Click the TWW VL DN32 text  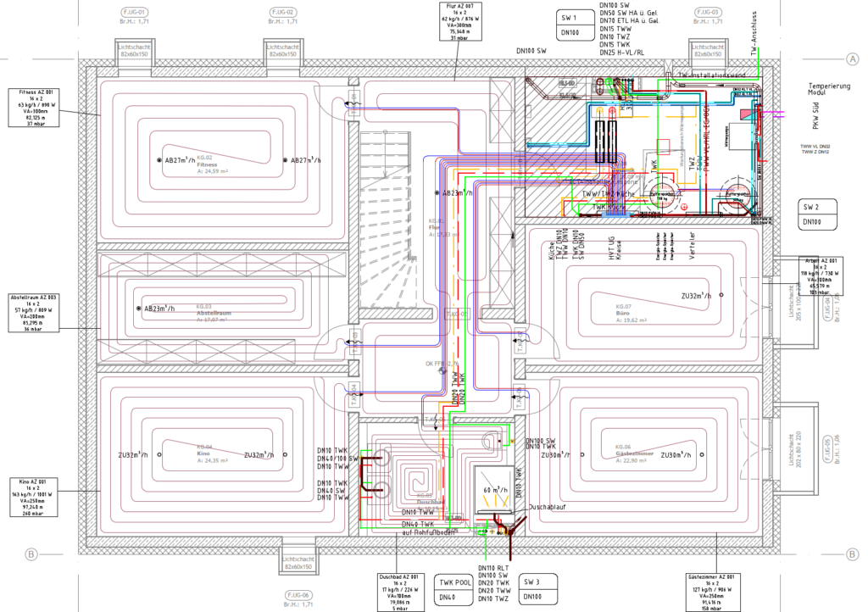click(x=815, y=146)
